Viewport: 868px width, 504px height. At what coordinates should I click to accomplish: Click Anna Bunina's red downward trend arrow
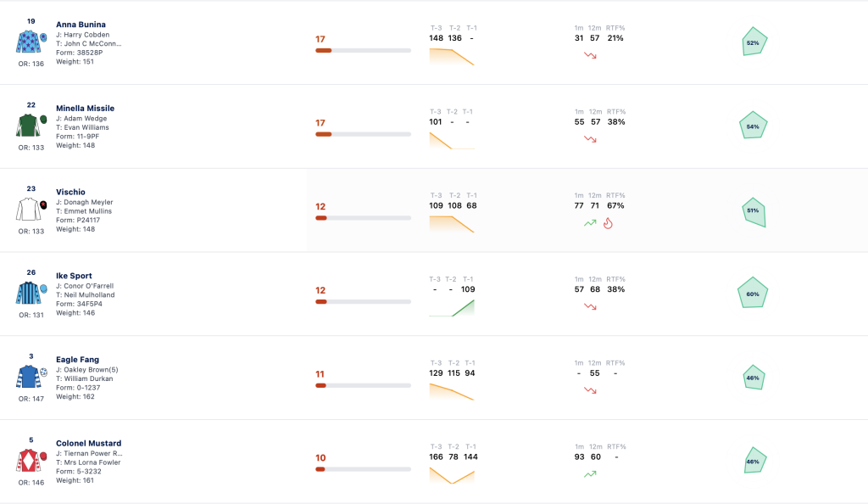[590, 55]
